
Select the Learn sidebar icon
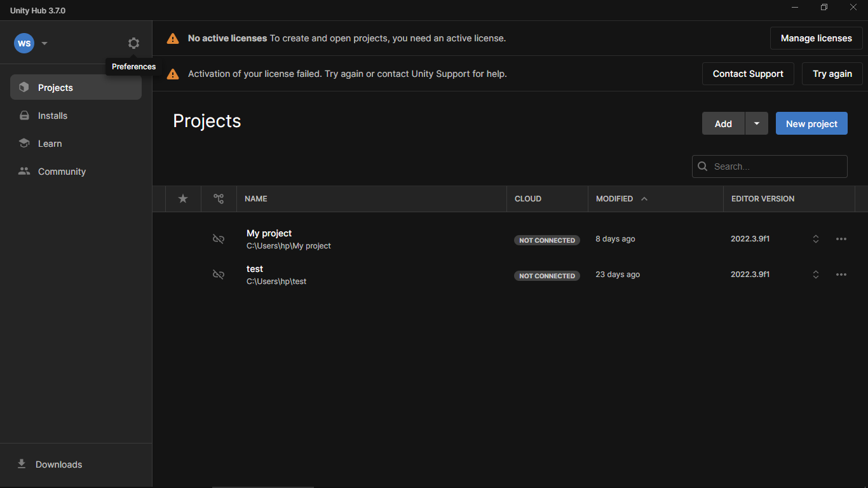(x=24, y=143)
